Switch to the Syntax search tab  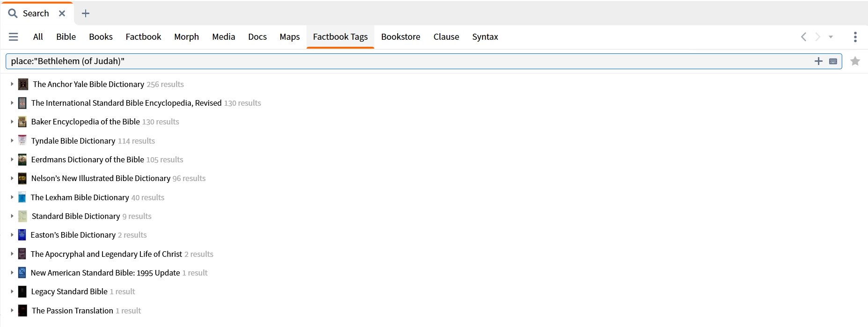(x=485, y=36)
